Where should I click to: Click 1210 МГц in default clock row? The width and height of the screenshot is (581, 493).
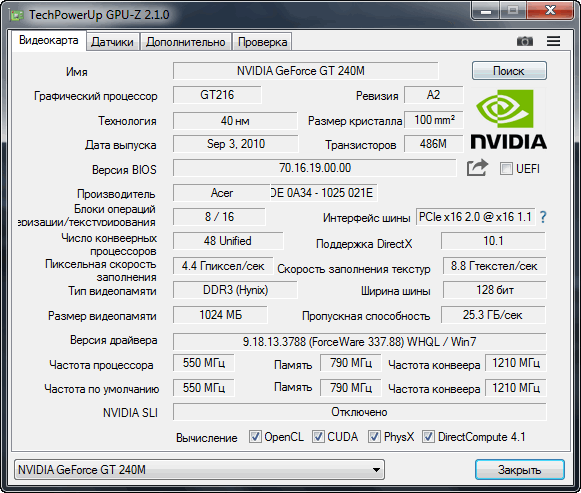click(x=515, y=388)
